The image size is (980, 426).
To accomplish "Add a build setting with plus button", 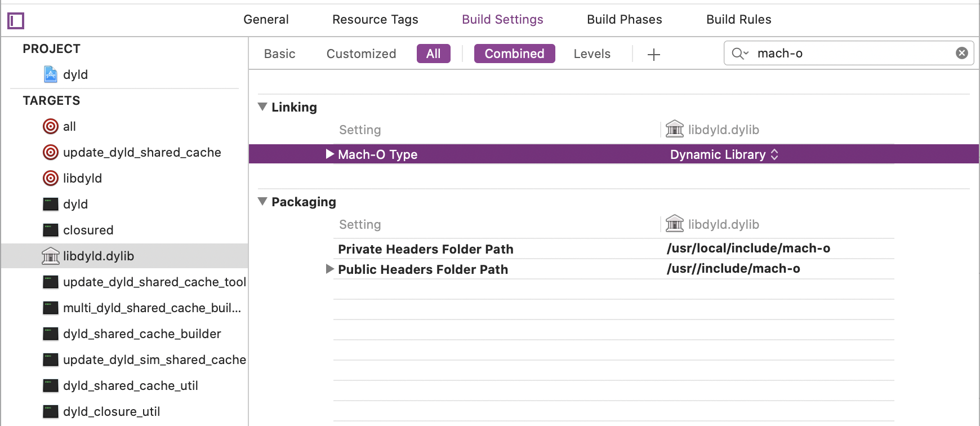I will pyautogui.click(x=654, y=55).
